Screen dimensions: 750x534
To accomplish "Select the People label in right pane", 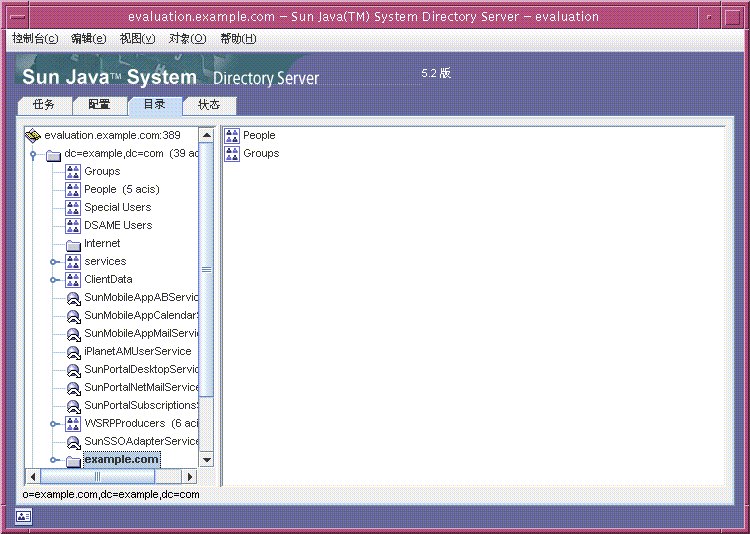I will click(x=259, y=135).
